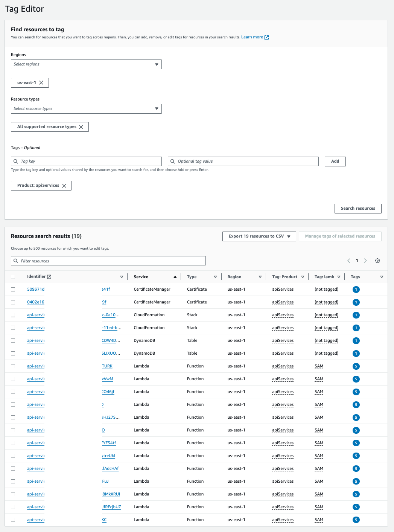Check the first CertificateManager resource row
The width and height of the screenshot is (394, 532).
pyautogui.click(x=13, y=289)
